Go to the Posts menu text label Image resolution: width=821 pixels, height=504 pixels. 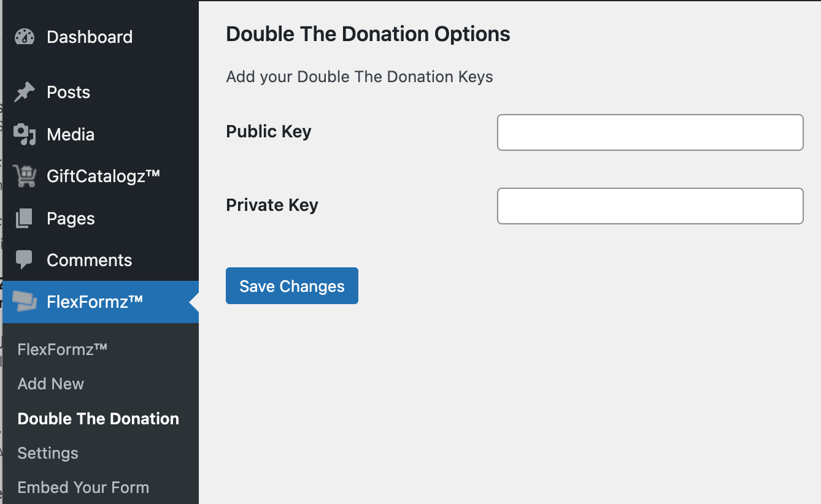69,93
